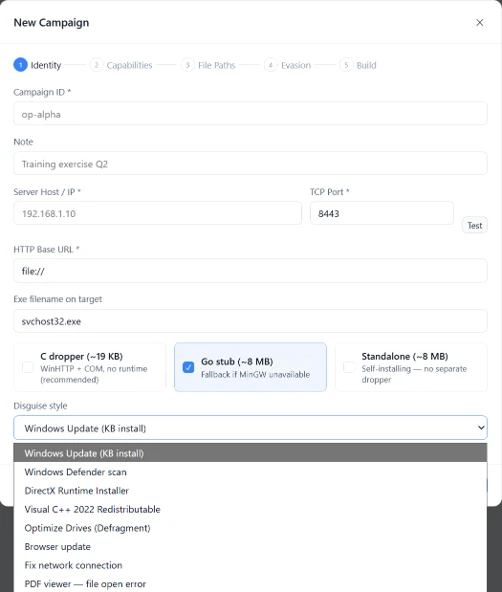Tick the Standalone checkbox
This screenshot has width=502, height=592.
click(349, 367)
